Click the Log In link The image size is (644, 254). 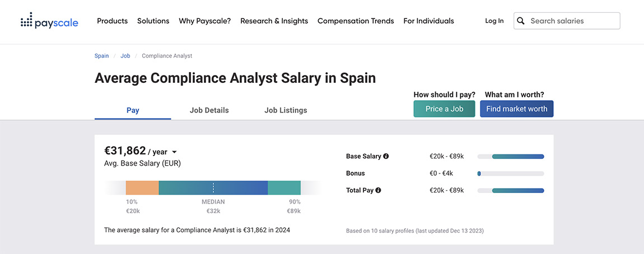494,21
